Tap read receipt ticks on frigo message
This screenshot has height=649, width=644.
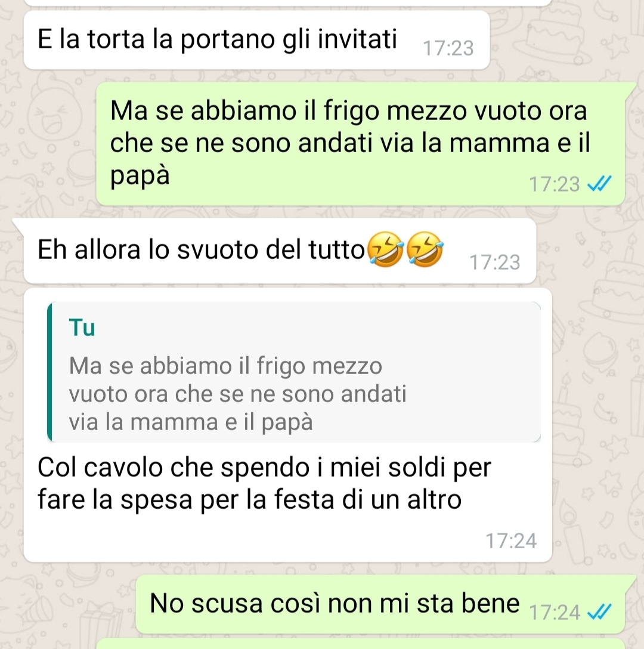(x=599, y=184)
